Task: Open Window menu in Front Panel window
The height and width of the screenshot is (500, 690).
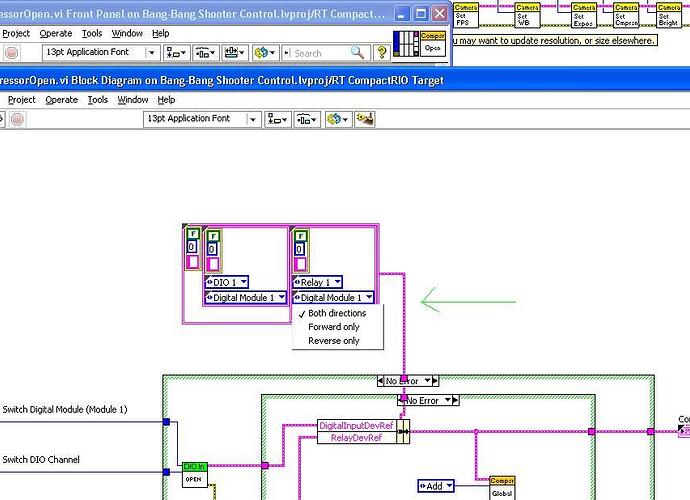Action: [127, 33]
